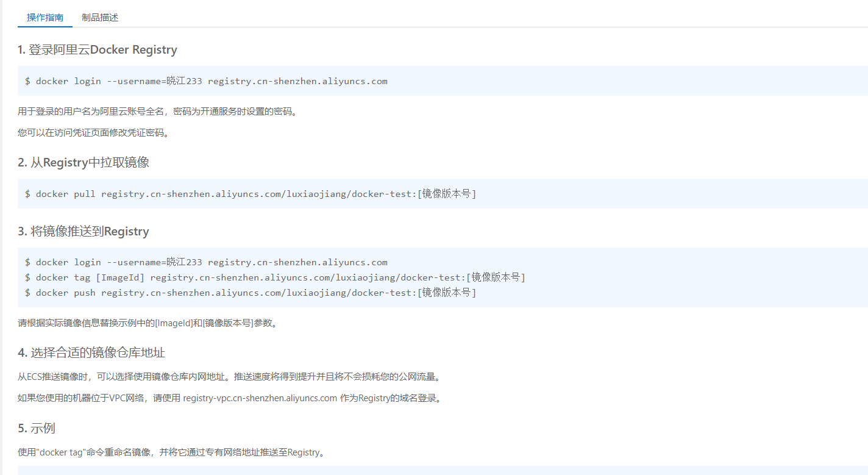Select the docker push command line
Screen dimensions: 868x475
pos(250,293)
